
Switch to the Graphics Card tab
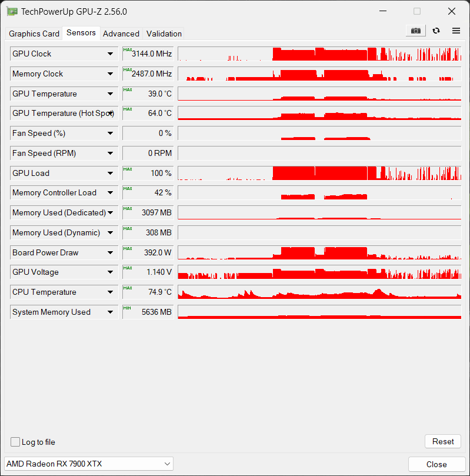pyautogui.click(x=34, y=34)
